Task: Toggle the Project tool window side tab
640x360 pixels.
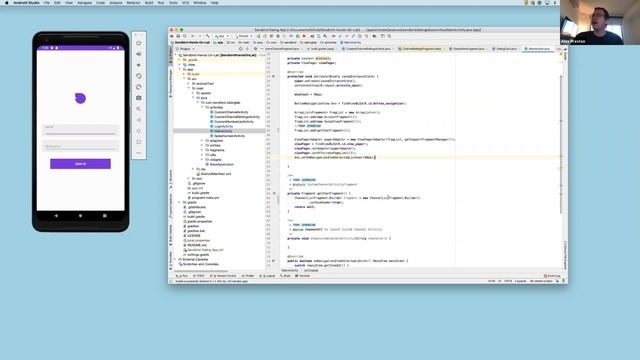Action: tap(171, 55)
